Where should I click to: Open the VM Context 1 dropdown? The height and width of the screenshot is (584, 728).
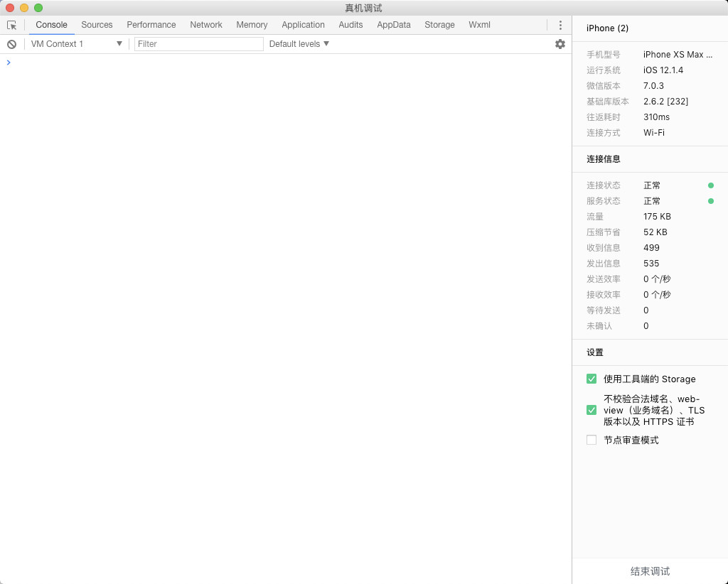coord(76,44)
